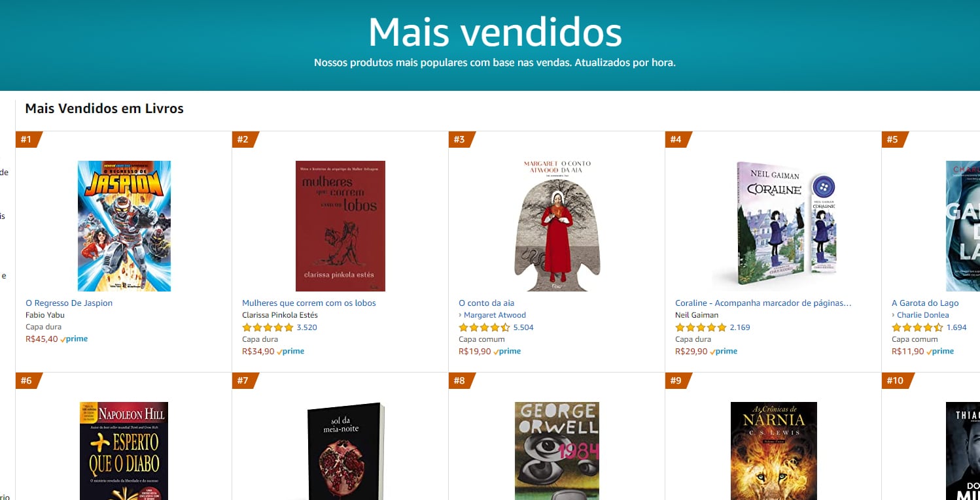Open Charlie Donlea author link
980x500 pixels.
pos(922,315)
